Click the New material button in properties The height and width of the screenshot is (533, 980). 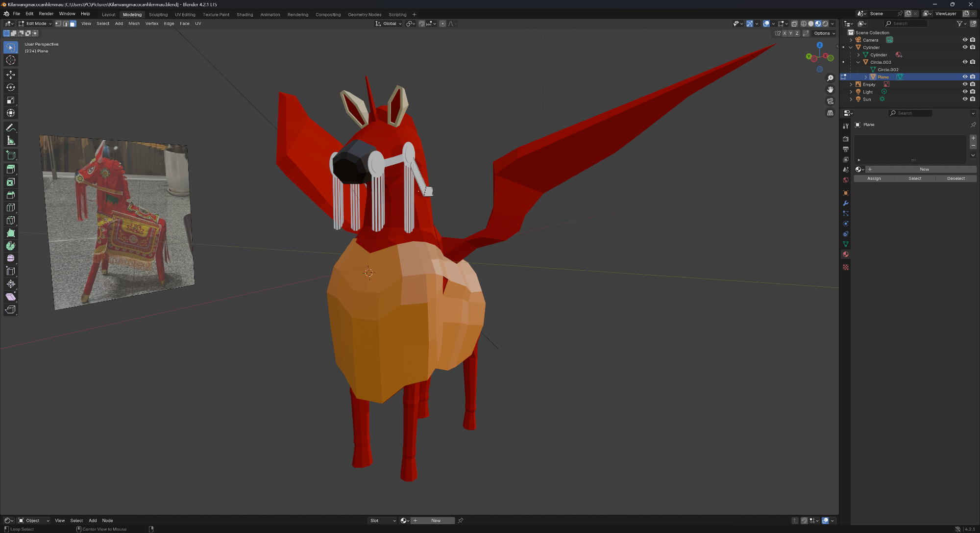tap(924, 169)
